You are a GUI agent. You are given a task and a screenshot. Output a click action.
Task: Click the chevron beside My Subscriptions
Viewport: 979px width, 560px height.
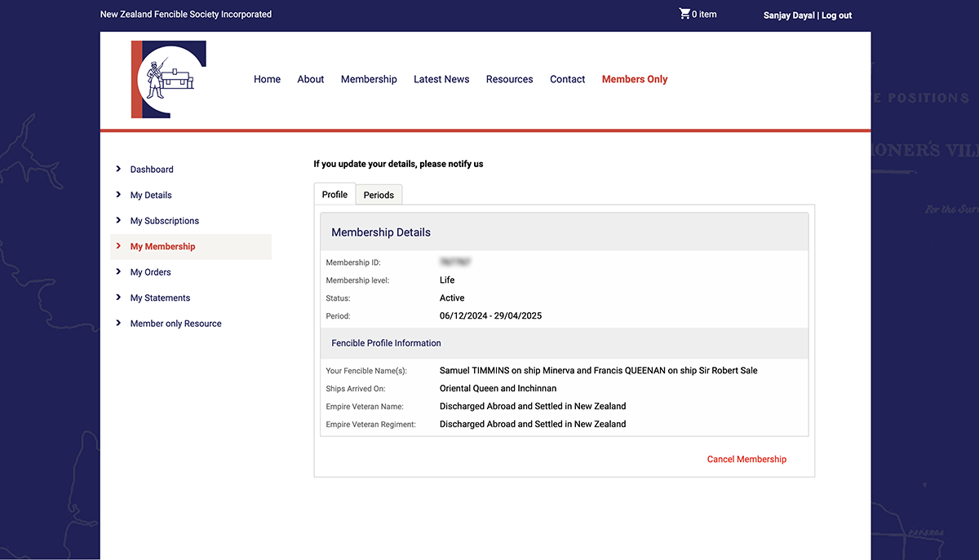coord(117,220)
